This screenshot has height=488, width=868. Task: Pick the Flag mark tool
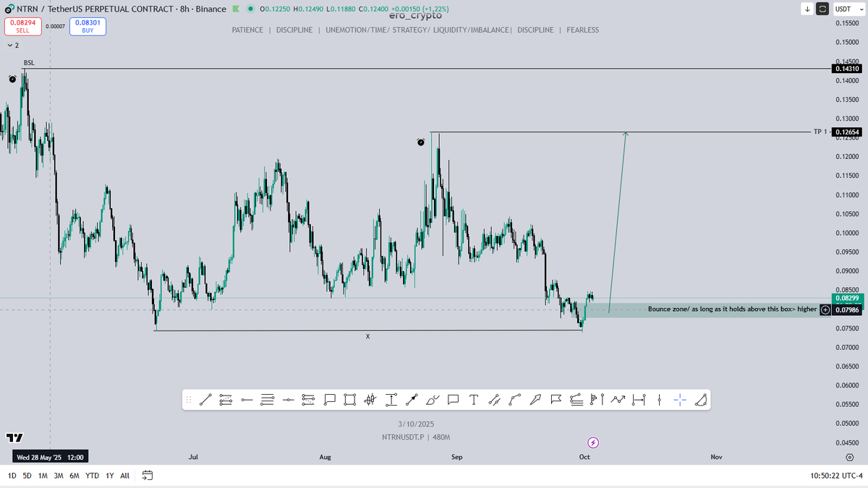coord(556,399)
